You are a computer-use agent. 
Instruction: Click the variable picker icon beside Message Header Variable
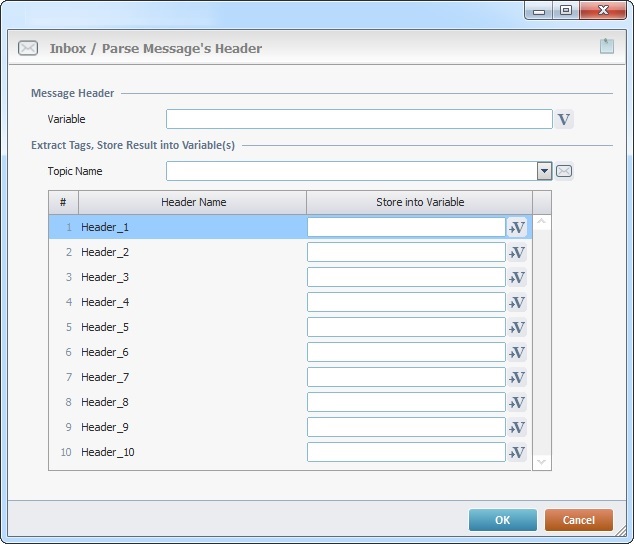coord(564,120)
